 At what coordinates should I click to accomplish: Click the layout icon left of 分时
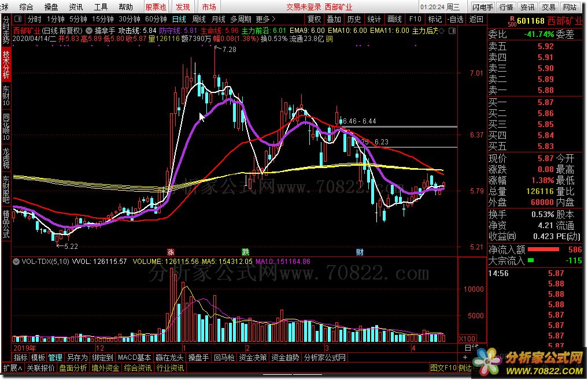coord(17,18)
